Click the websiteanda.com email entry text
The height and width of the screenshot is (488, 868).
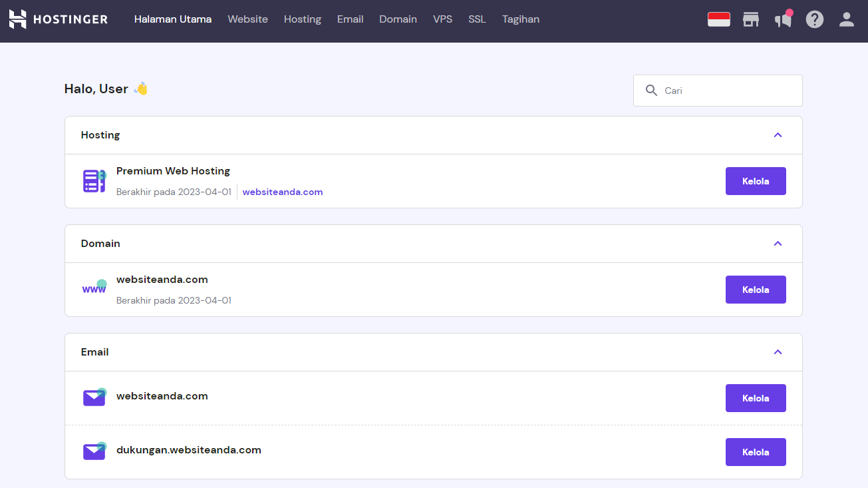pyautogui.click(x=162, y=396)
